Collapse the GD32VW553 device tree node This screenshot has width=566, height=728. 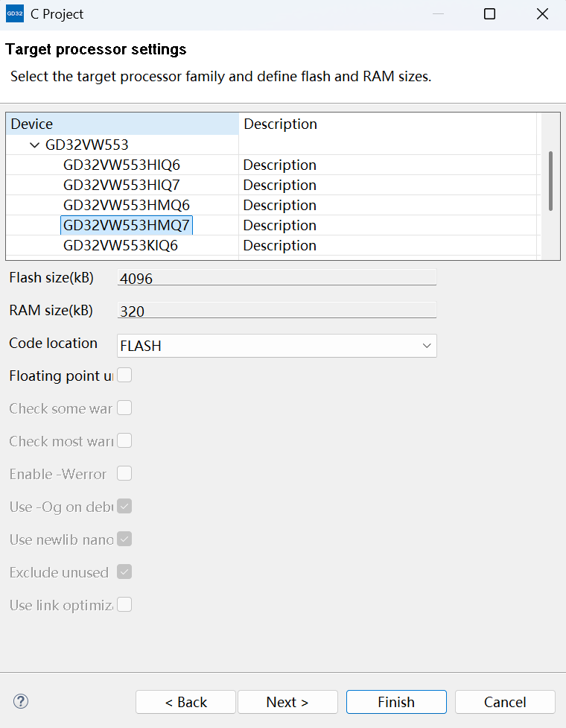click(35, 145)
